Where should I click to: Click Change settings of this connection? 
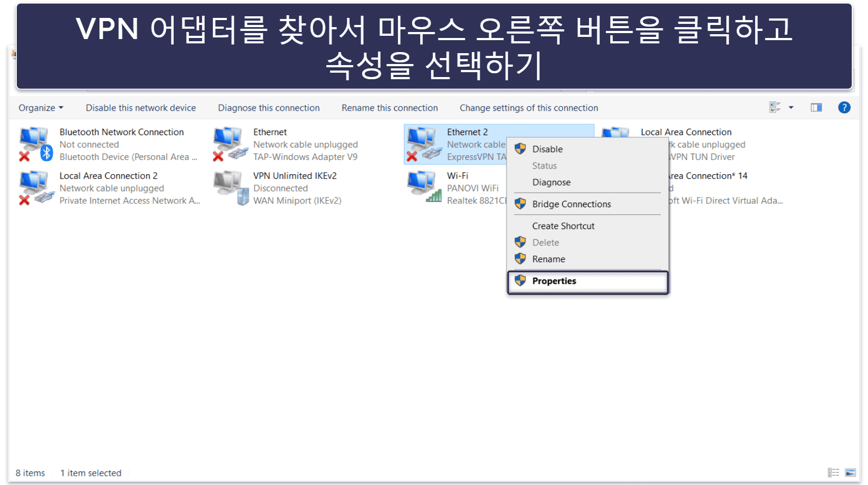tap(529, 108)
